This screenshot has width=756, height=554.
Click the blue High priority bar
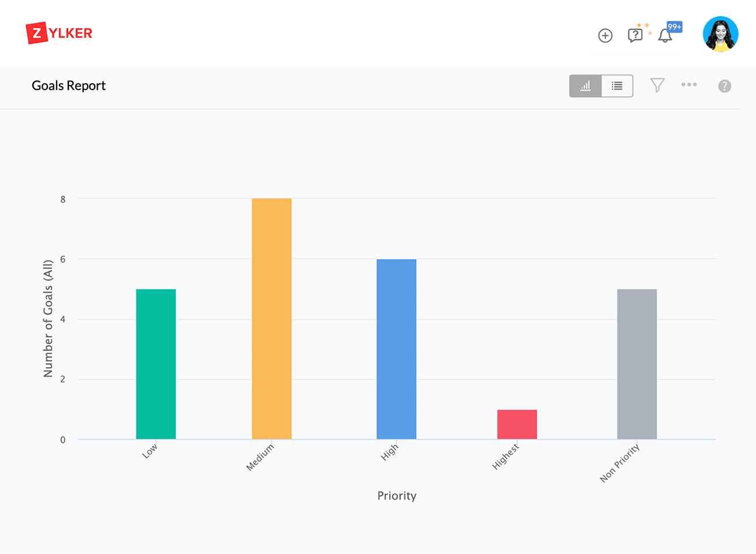point(396,349)
